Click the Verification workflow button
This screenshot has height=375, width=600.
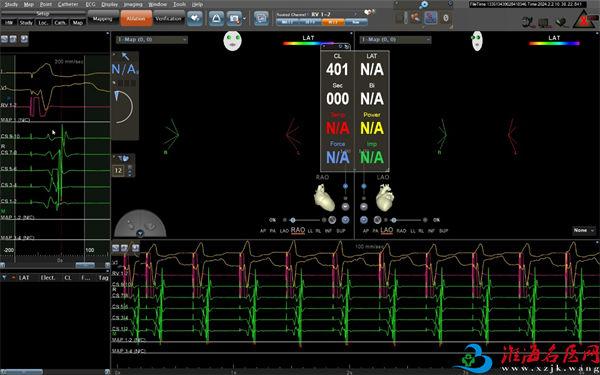point(168,18)
